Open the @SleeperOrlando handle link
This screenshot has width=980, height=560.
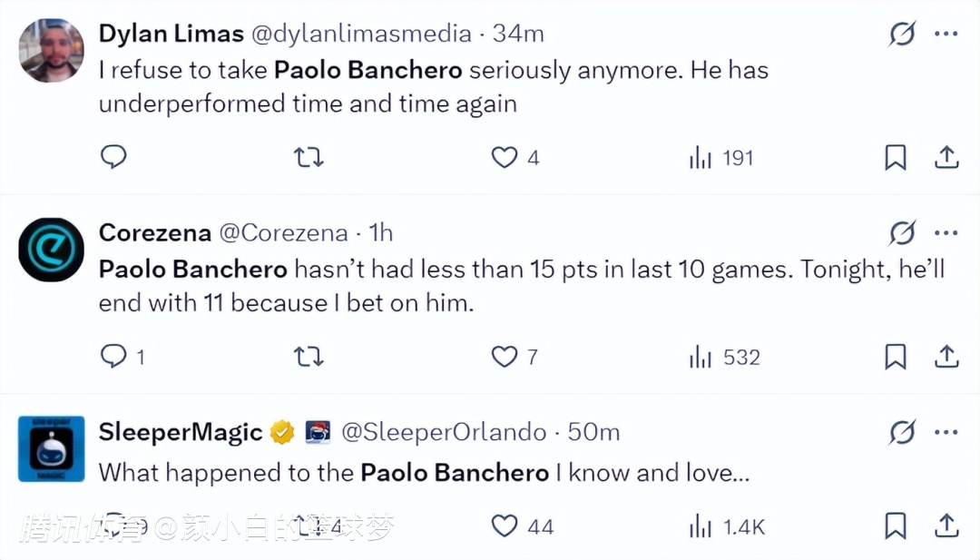[x=444, y=432]
